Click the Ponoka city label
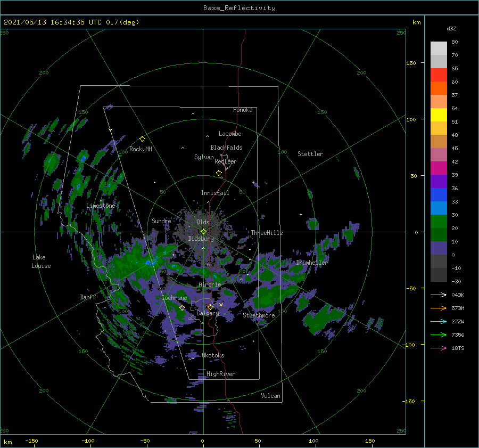This screenshot has height=448, width=479. point(243,110)
